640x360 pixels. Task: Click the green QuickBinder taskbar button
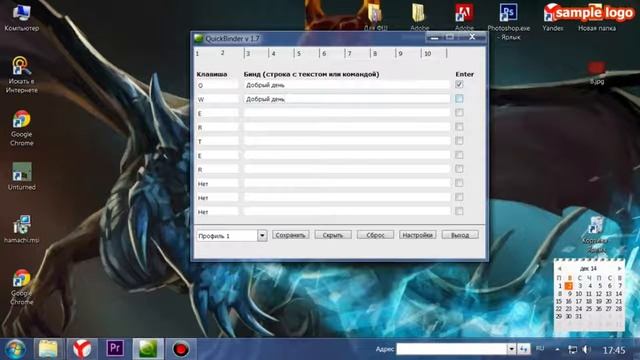tap(148, 349)
